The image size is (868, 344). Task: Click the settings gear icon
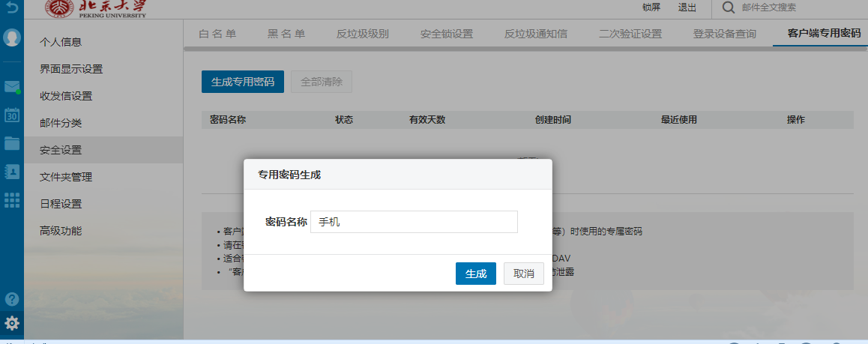[x=12, y=324]
